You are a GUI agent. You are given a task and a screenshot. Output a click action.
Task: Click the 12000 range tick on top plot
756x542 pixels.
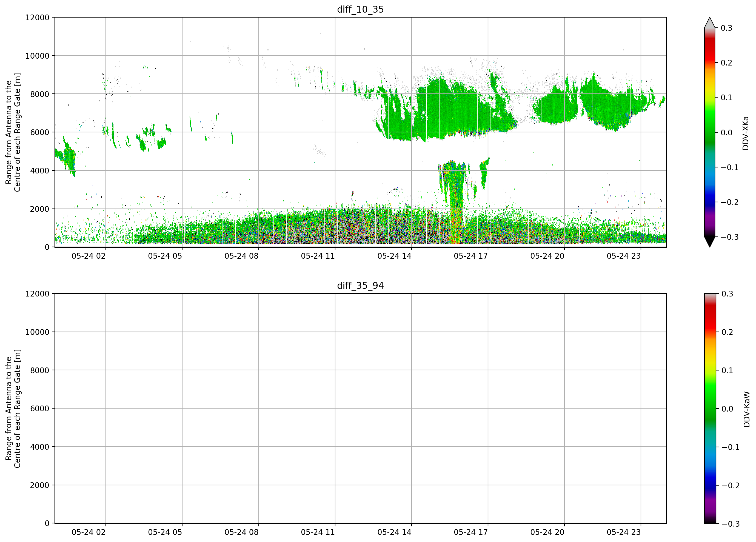37,17
